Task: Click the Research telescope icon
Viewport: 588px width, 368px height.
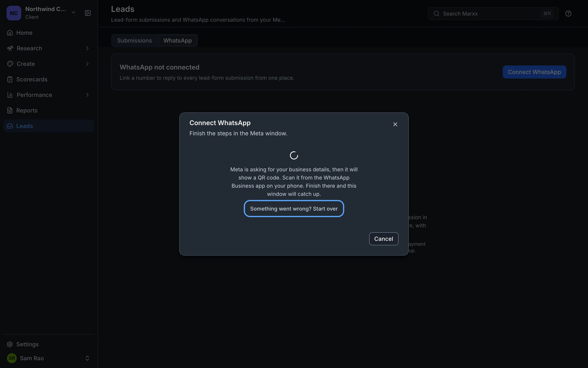Action: pos(10,48)
